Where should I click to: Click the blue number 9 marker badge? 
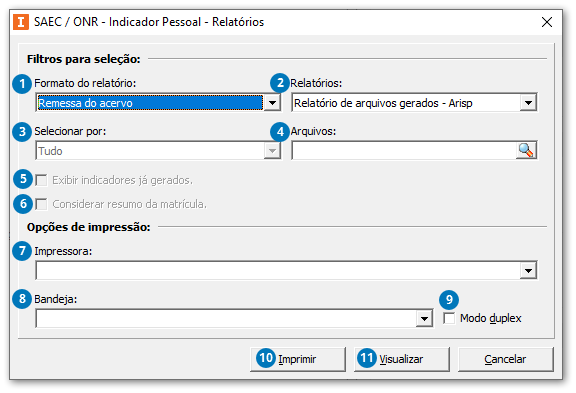[x=449, y=300]
